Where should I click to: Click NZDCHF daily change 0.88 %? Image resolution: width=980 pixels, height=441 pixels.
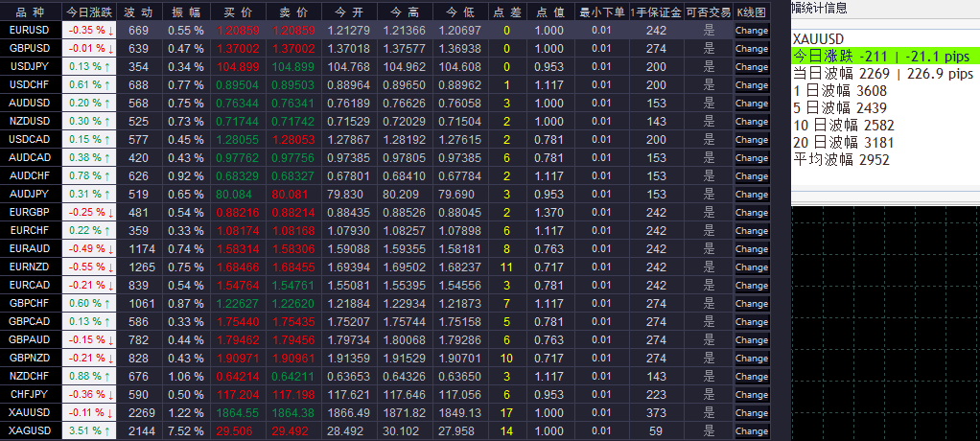(90, 376)
